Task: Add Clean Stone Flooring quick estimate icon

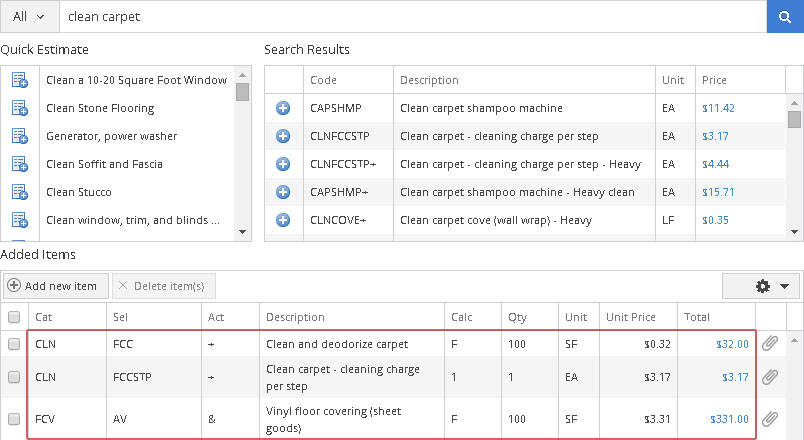Action: (x=19, y=108)
